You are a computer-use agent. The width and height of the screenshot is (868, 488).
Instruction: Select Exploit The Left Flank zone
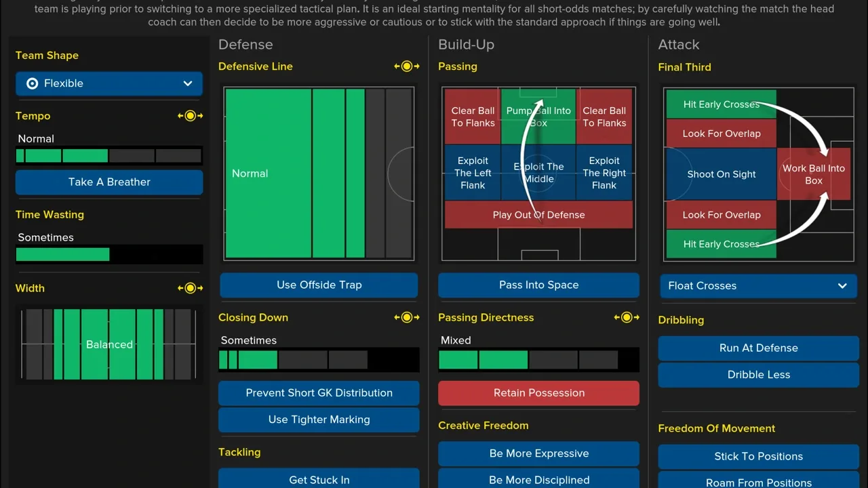473,173
